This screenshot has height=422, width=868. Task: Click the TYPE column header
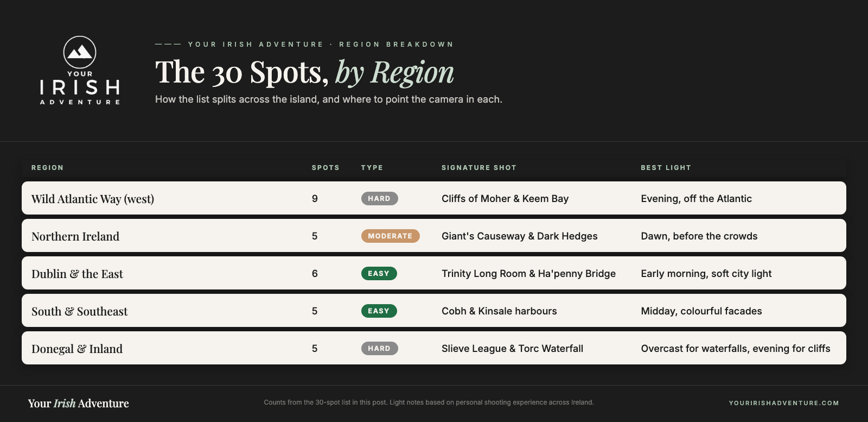372,168
